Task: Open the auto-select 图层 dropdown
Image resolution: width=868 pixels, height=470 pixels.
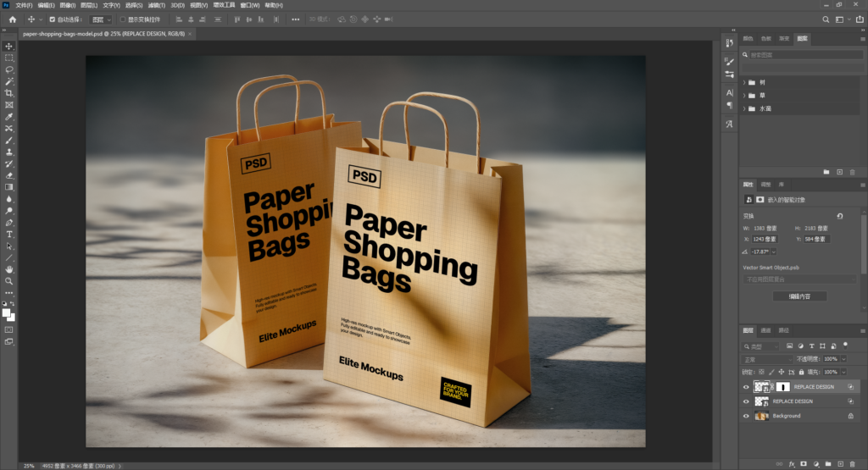Action: pos(101,19)
